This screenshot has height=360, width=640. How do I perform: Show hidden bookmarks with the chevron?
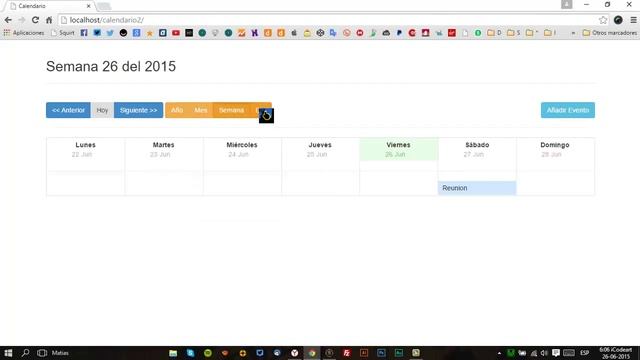573,33
